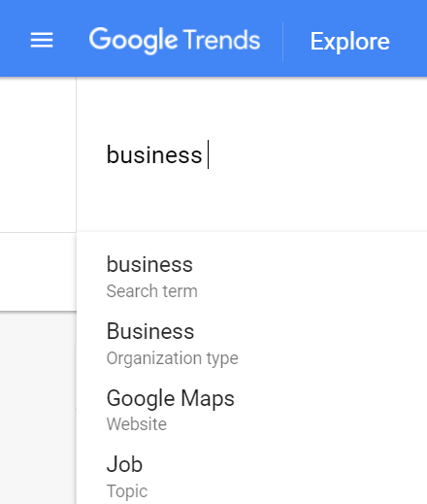Click the "Organization type" subtitle label
Image resolution: width=427 pixels, height=504 pixels.
click(173, 358)
